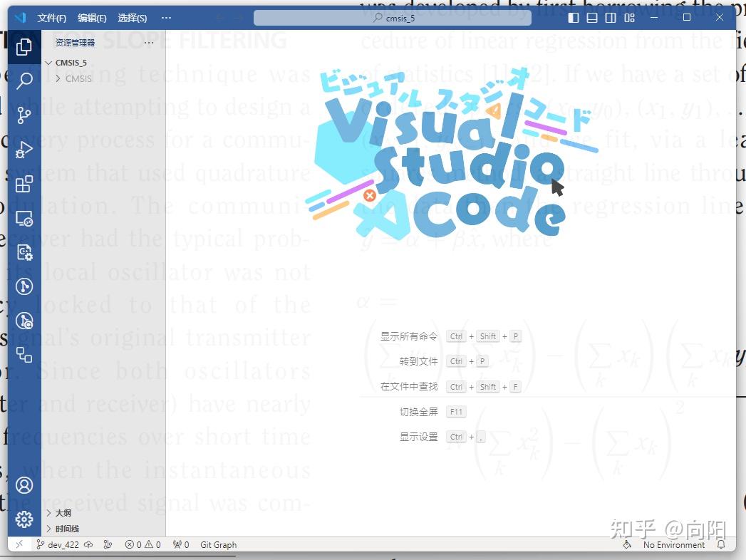Open the Manage gear icon

pyautogui.click(x=24, y=519)
